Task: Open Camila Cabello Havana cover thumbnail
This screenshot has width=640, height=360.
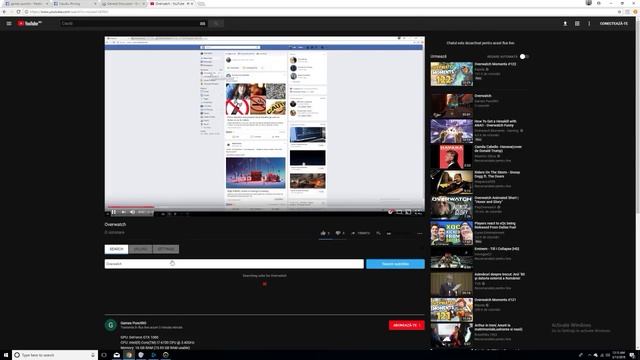Action: [451, 157]
